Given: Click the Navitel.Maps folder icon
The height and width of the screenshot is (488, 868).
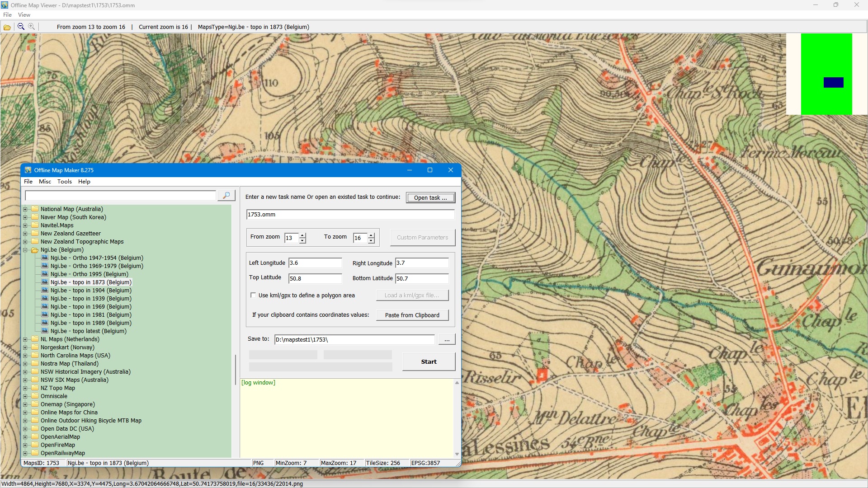Looking at the screenshot, I should coord(35,225).
